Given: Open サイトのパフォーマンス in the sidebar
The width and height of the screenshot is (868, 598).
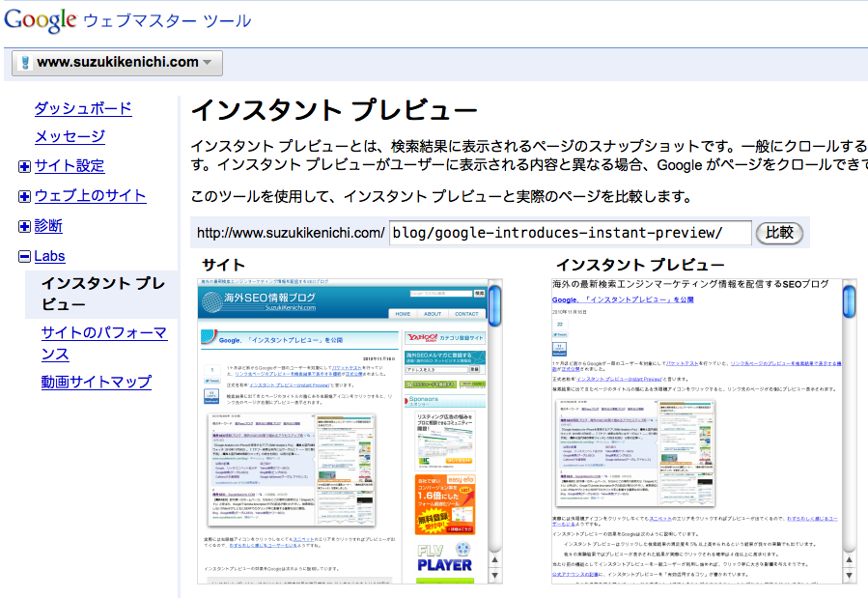Looking at the screenshot, I should (x=104, y=343).
